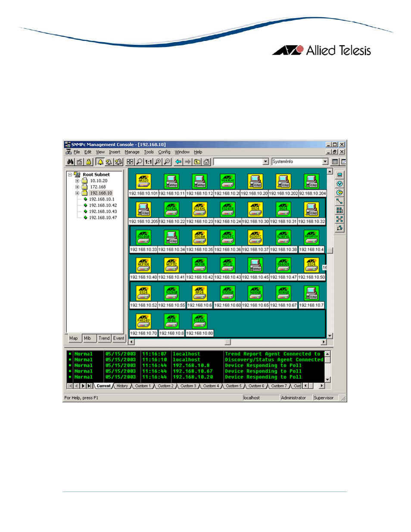Expand the 10.10.20 subnet node

coord(77,181)
